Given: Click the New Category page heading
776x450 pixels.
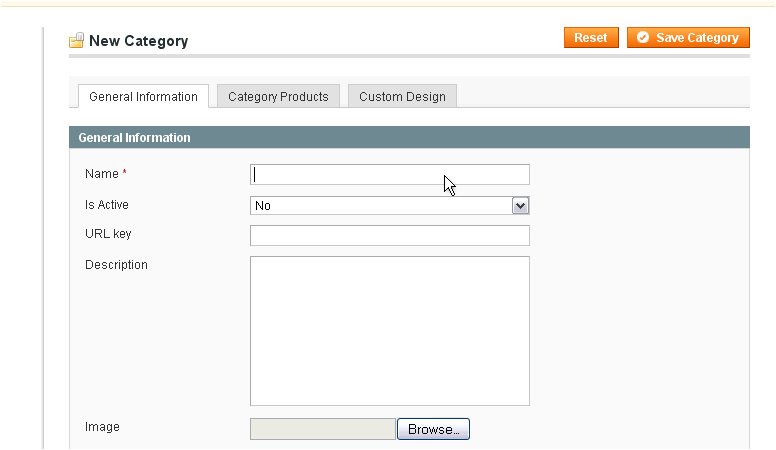Looking at the screenshot, I should [139, 41].
